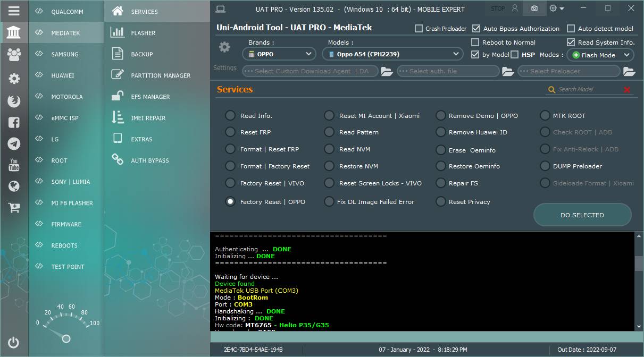Open the hamburger menu icon
The height and width of the screenshot is (357, 644).
[x=14, y=11]
